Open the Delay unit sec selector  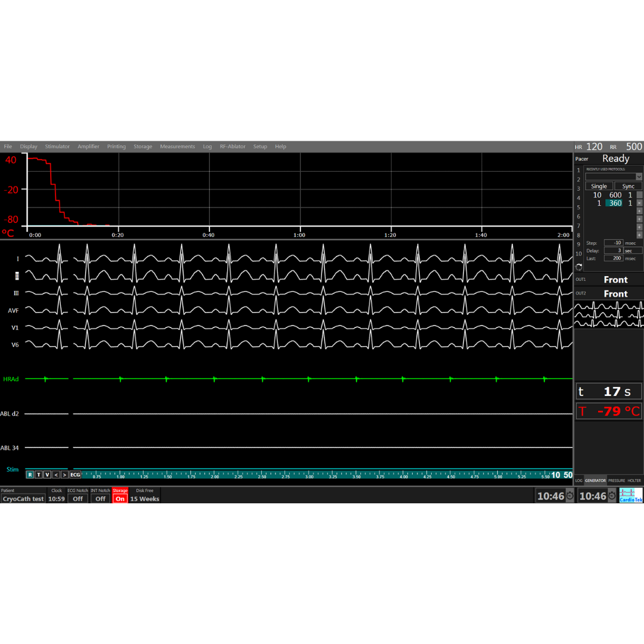[633, 250]
